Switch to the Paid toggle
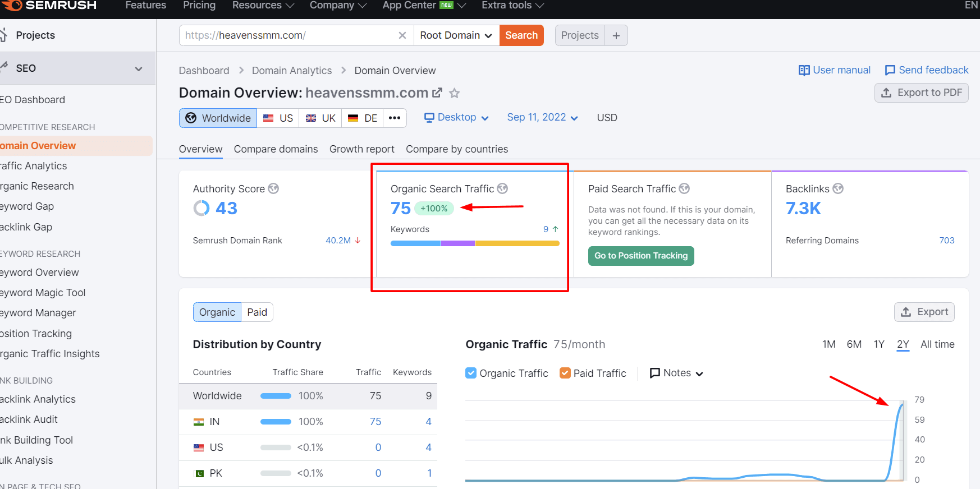The width and height of the screenshot is (980, 489). click(257, 312)
